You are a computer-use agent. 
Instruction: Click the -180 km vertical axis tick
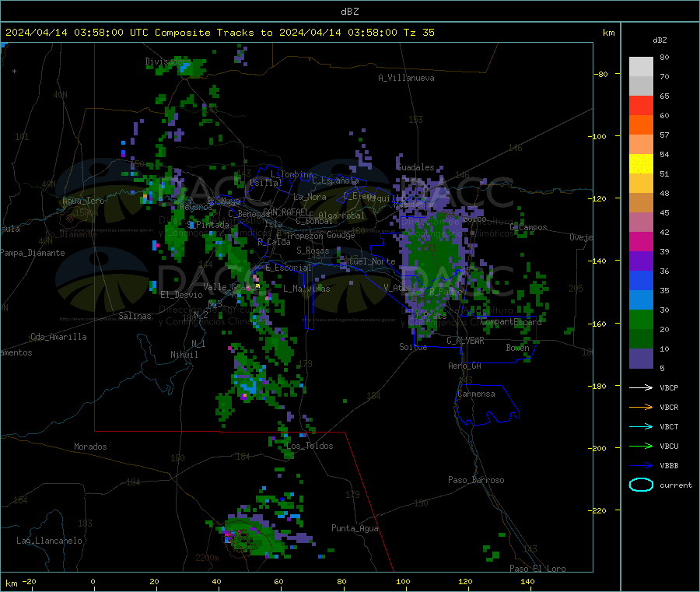pos(599,386)
